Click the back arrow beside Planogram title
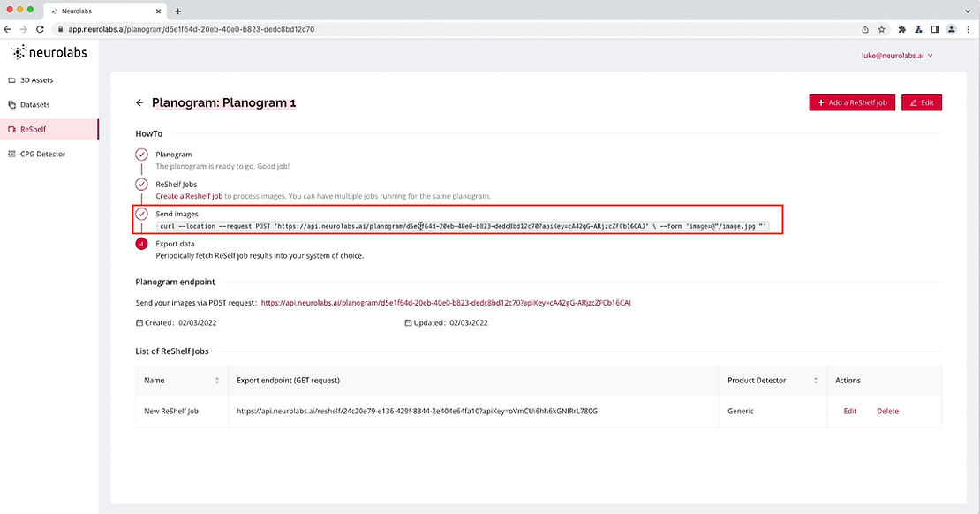Viewport: 980px width, 514px height. (139, 102)
